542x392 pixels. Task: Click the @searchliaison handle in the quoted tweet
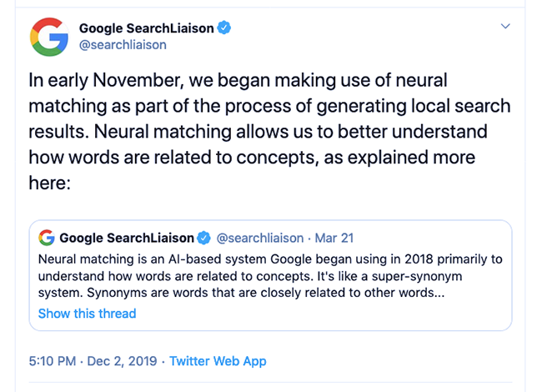(x=260, y=238)
